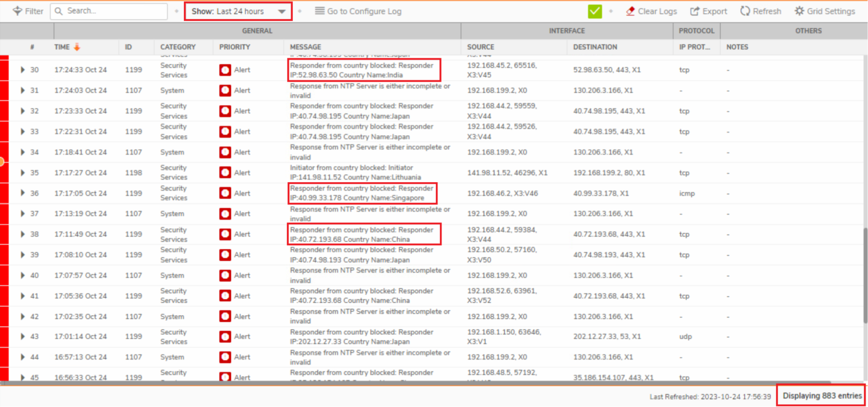Click the MESSAGE column header

pos(306,47)
